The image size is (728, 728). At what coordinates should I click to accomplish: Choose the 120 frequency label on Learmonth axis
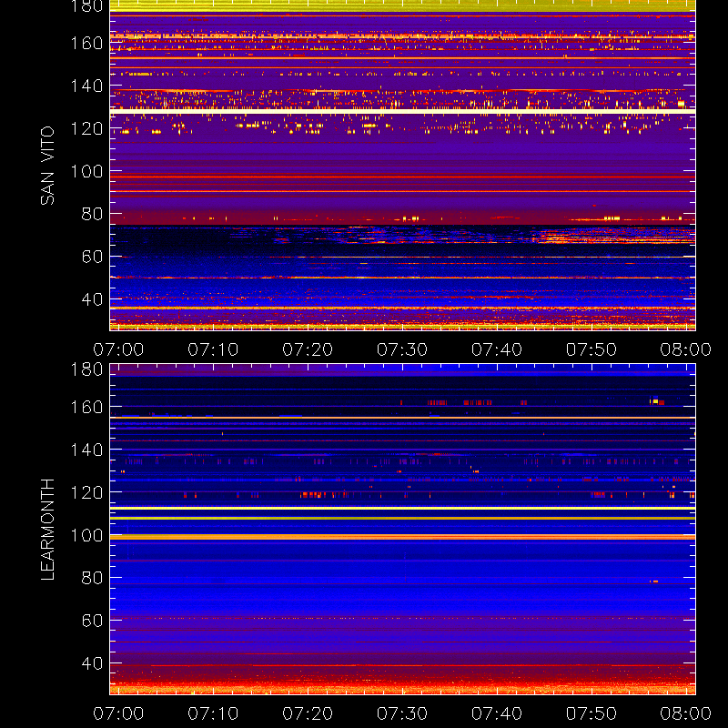pos(86,492)
